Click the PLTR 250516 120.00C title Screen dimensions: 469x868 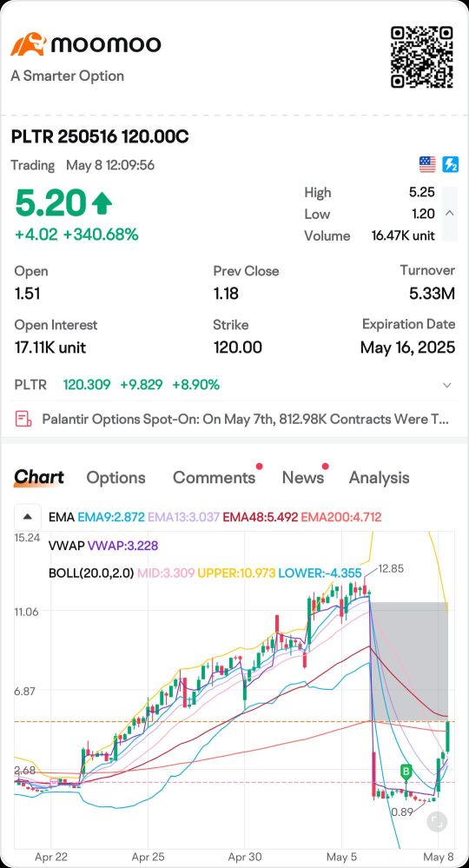100,136
